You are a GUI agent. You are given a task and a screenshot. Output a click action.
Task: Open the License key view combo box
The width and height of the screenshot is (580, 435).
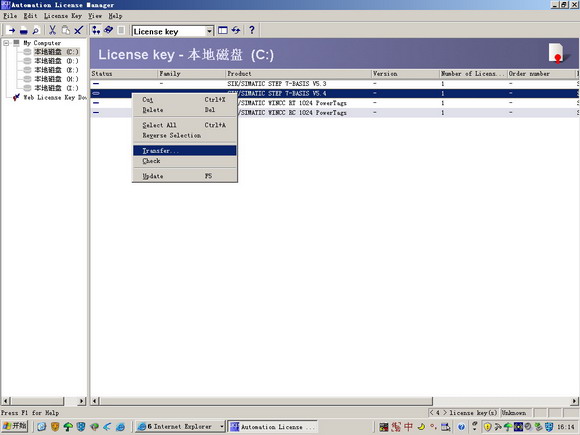[x=173, y=31]
